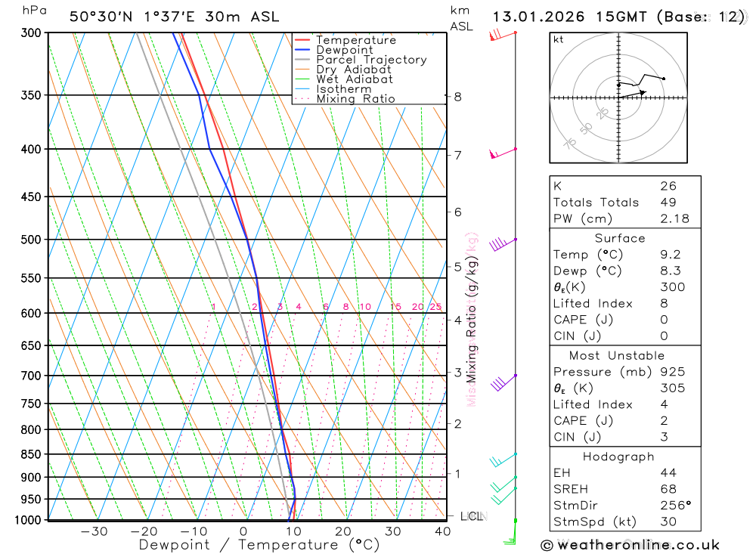The height and width of the screenshot is (554, 756).
Task: Select the purple wind barb at 500 hPa
Action: tap(503, 244)
